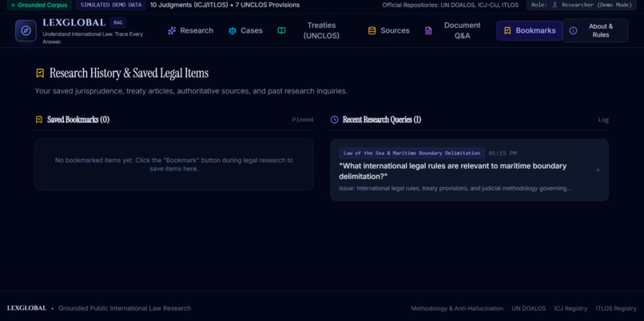Screen dimensions: 644x321
Task: Click the No bookmarked items yet message
Action: (174, 164)
